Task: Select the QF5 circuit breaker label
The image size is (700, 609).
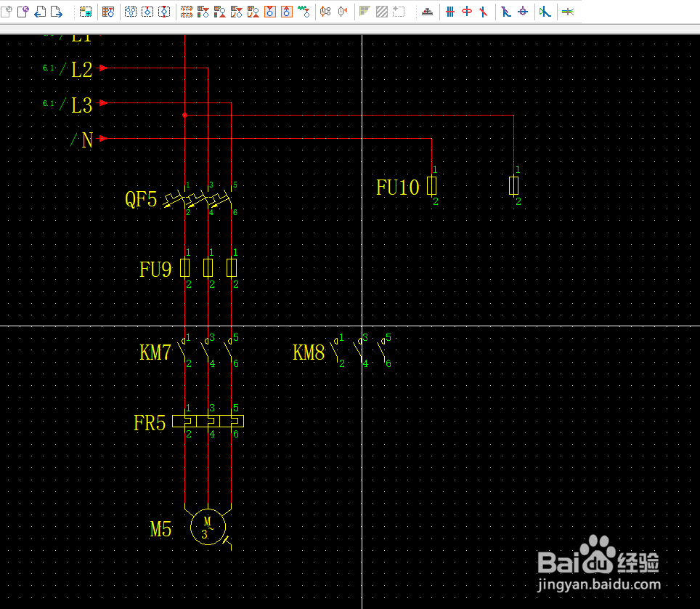Action: 141,199
